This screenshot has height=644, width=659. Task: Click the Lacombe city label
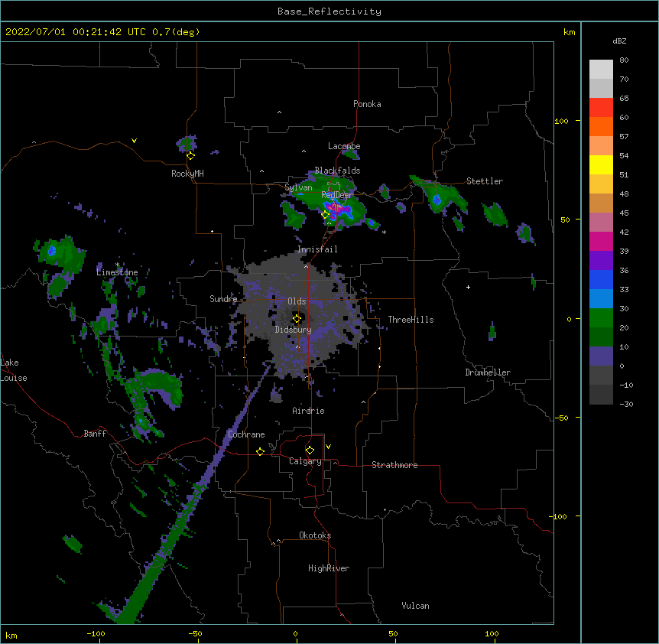[x=344, y=146]
